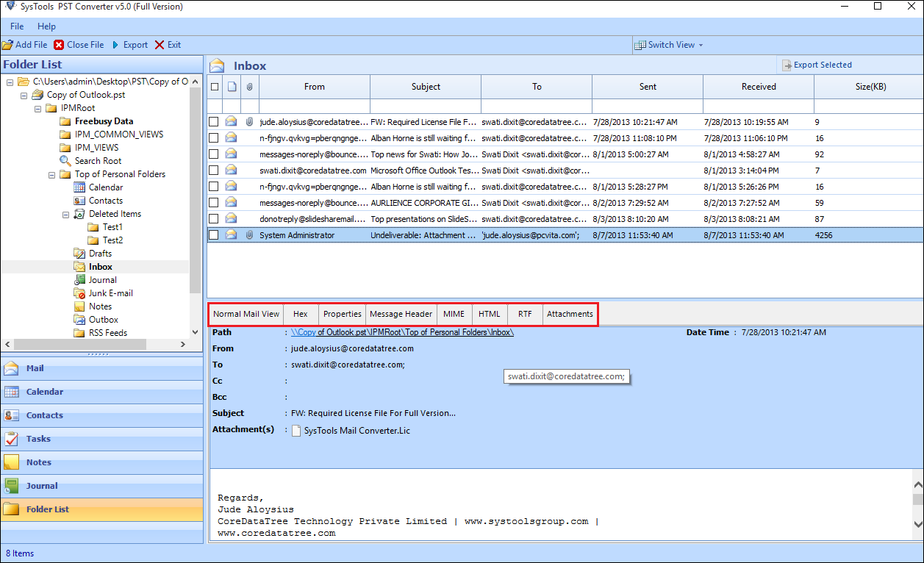Open the Switch View dropdown
Screen dimensions: 924x563
coord(668,44)
